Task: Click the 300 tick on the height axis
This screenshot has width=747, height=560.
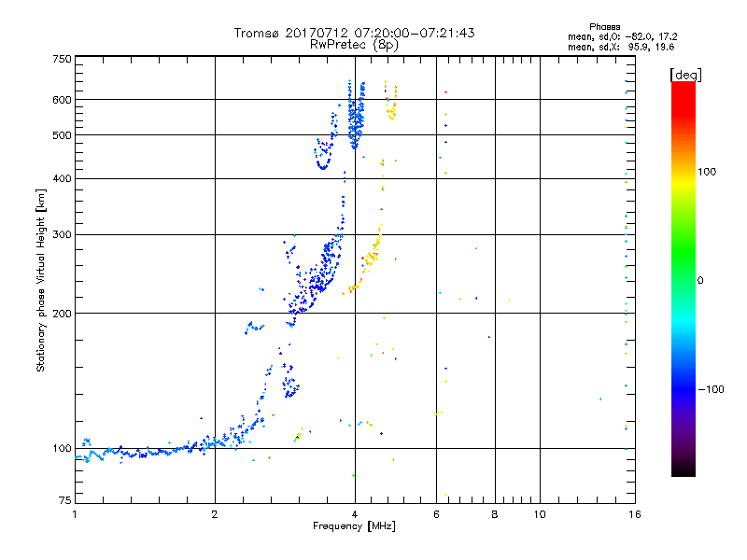Action: 62,234
